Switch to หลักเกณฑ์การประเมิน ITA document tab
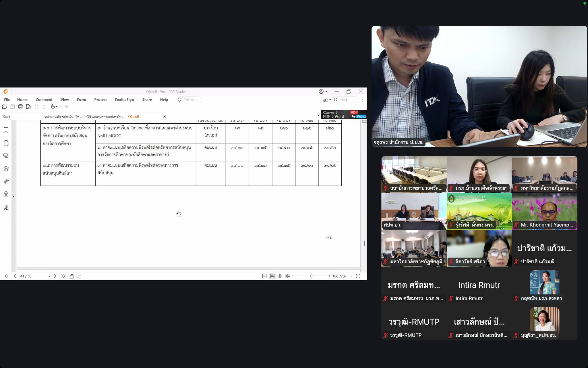 pos(63,116)
